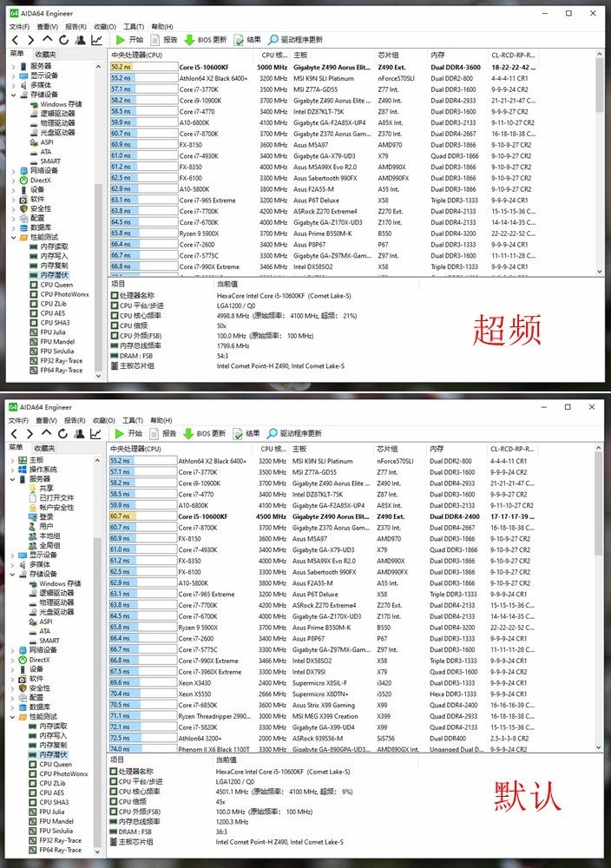
Task: Click BIOS 更新 button in top window
Action: pos(206,39)
